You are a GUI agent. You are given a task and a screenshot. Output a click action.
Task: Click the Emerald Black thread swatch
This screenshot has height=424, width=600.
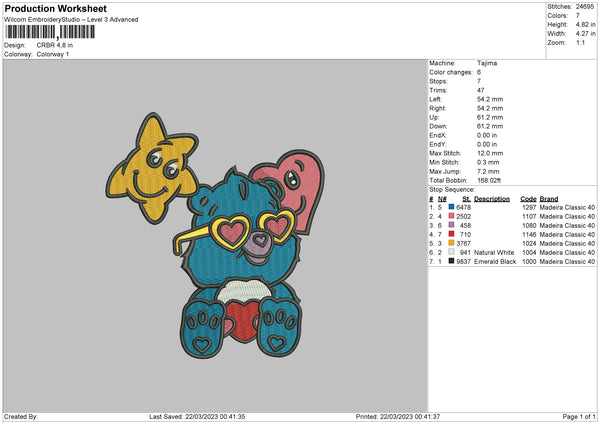(452, 261)
